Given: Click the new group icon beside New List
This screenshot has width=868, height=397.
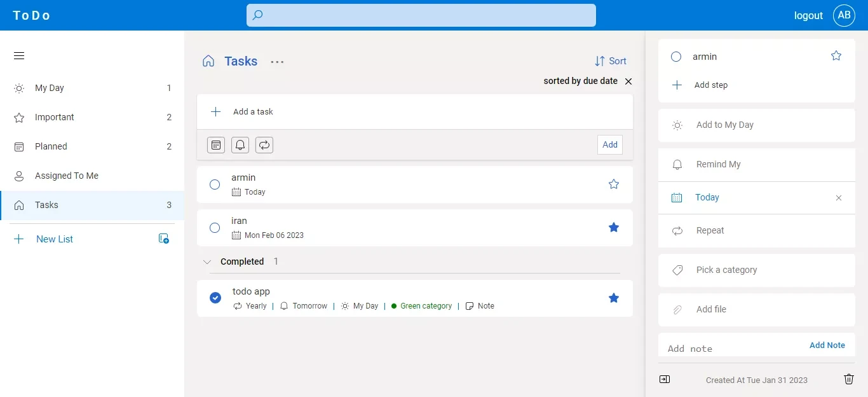Looking at the screenshot, I should point(163,239).
